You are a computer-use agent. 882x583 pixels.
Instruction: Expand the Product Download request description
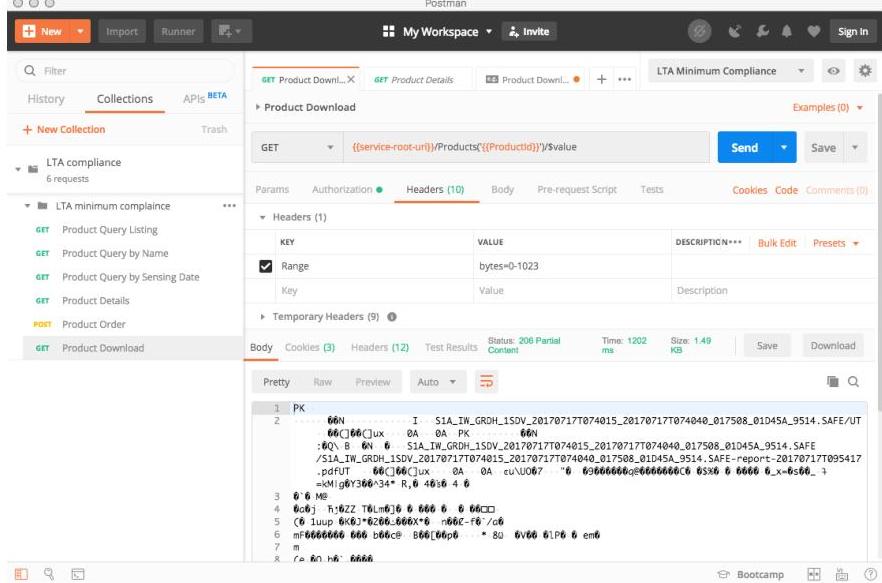257,107
